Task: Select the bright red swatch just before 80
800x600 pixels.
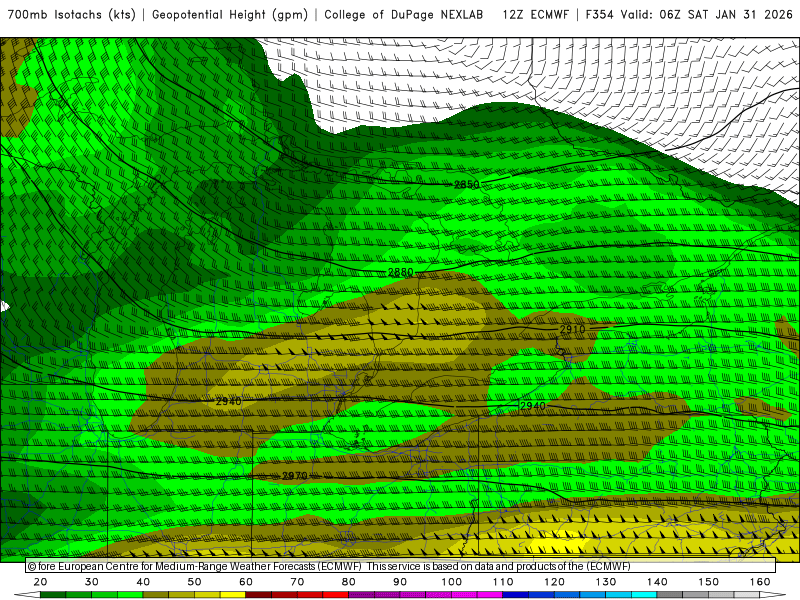Action: tap(336, 595)
